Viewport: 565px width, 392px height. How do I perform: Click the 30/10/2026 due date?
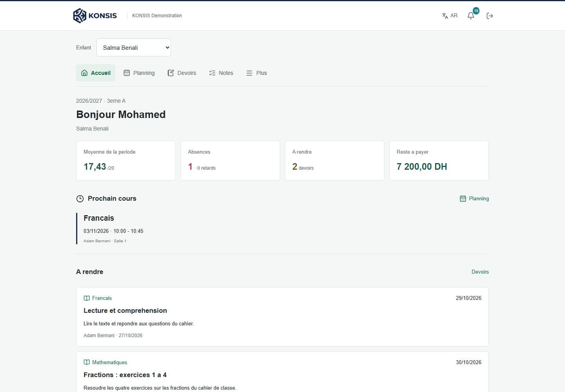click(468, 362)
